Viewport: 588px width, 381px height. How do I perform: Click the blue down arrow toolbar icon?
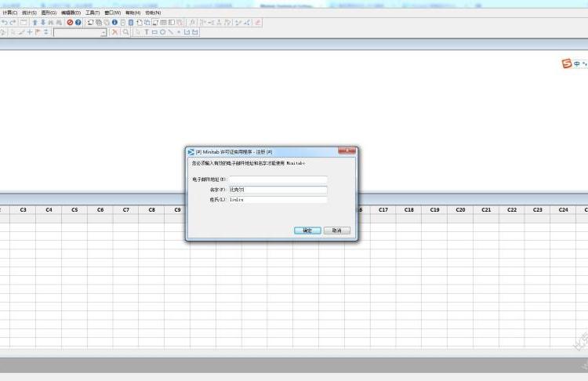coord(43,23)
